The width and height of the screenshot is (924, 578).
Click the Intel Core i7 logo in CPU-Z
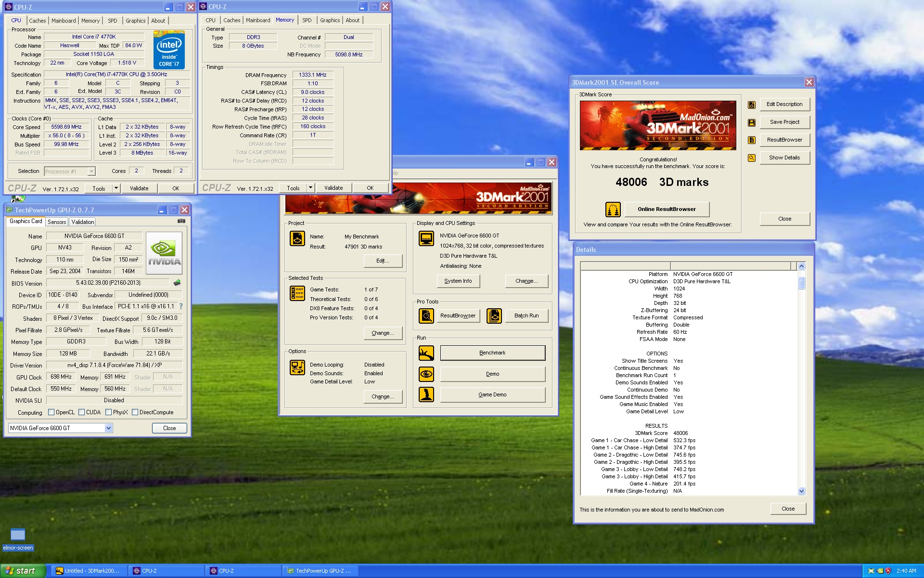pos(169,50)
